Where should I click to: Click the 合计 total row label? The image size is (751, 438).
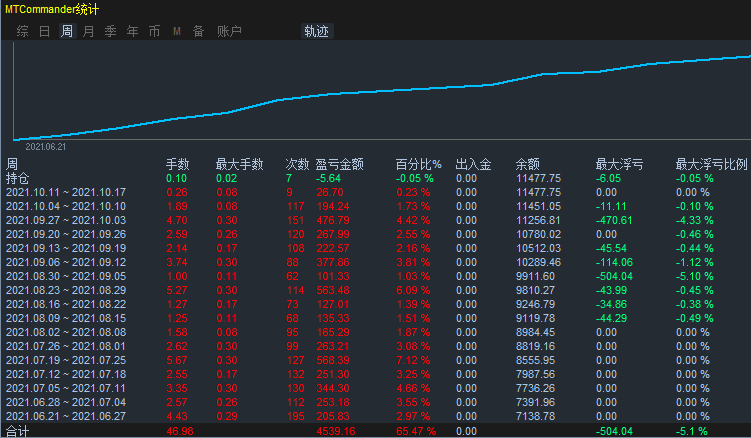tap(17, 431)
